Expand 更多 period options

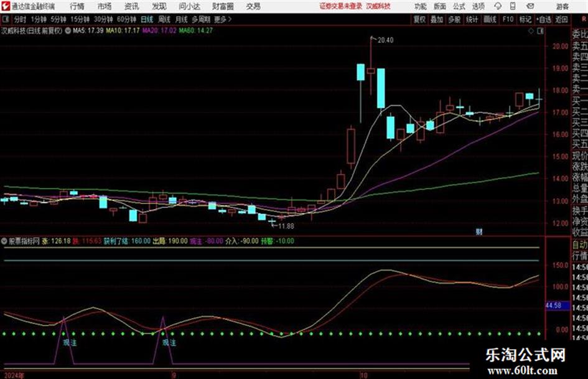click(x=223, y=19)
